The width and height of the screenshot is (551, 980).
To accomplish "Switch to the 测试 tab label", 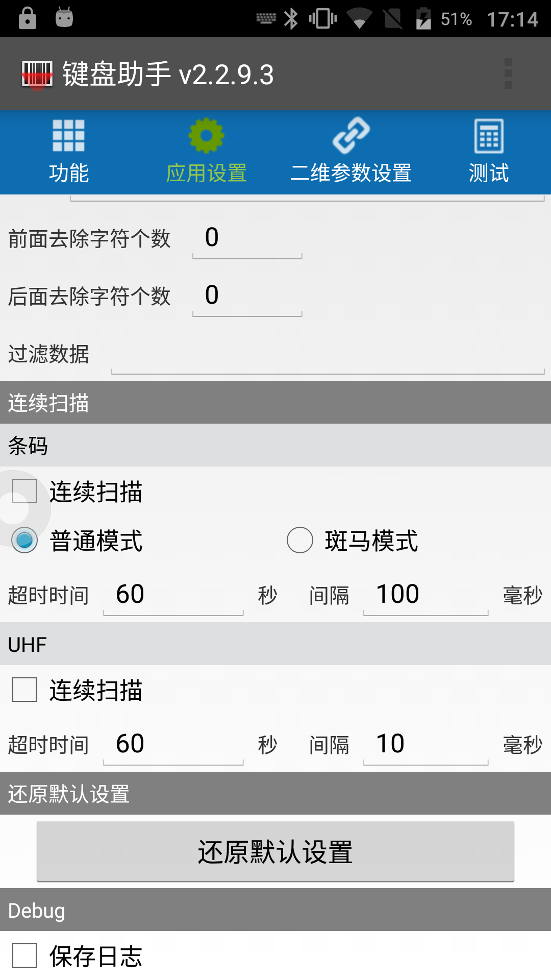I will coord(489,173).
